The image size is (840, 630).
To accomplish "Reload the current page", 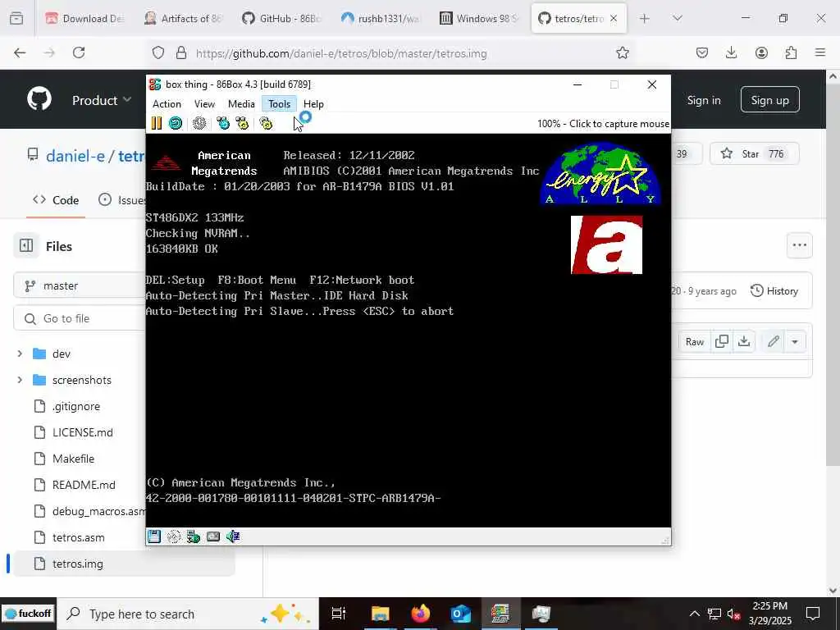I will [79, 52].
